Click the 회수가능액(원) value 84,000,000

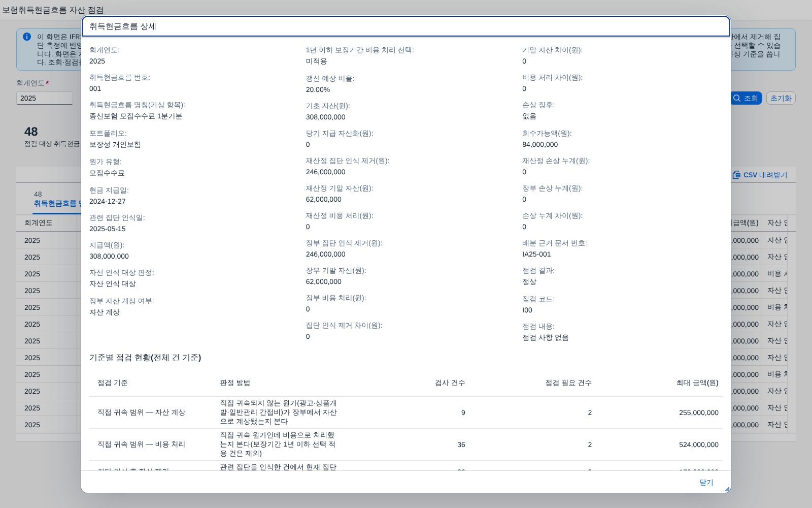point(540,144)
